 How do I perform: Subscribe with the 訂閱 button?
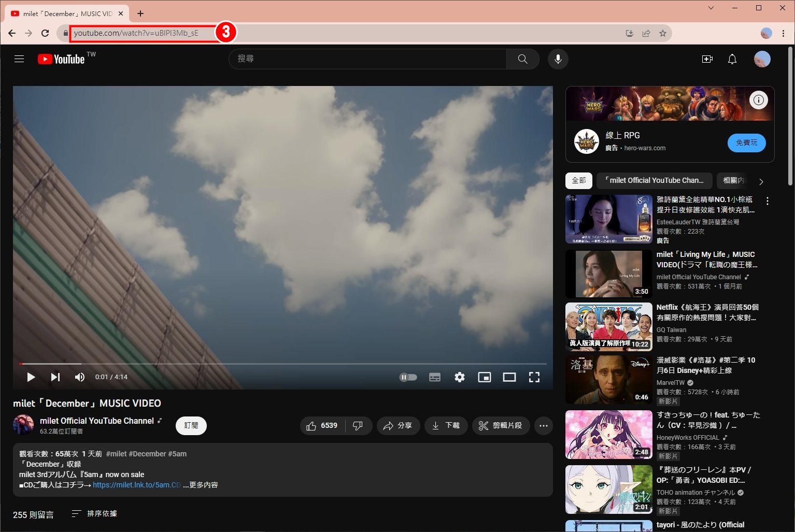[x=191, y=426]
